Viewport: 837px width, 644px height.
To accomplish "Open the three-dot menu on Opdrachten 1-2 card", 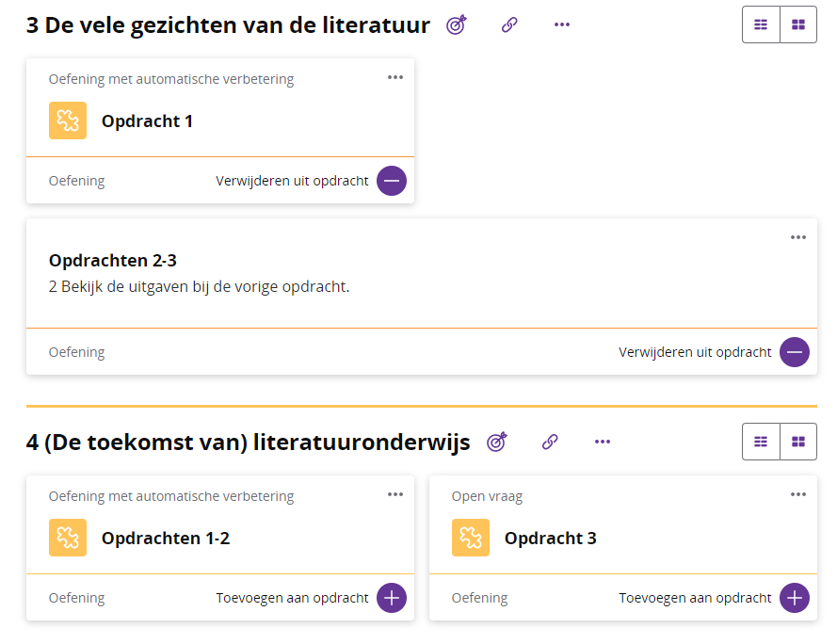I will click(395, 494).
